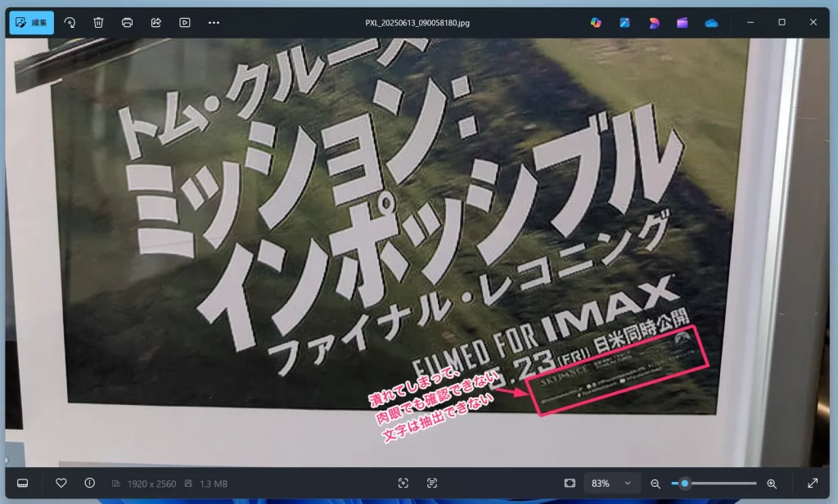Activate the scan text (OCR) icon
838x504 pixels.
coord(432,484)
